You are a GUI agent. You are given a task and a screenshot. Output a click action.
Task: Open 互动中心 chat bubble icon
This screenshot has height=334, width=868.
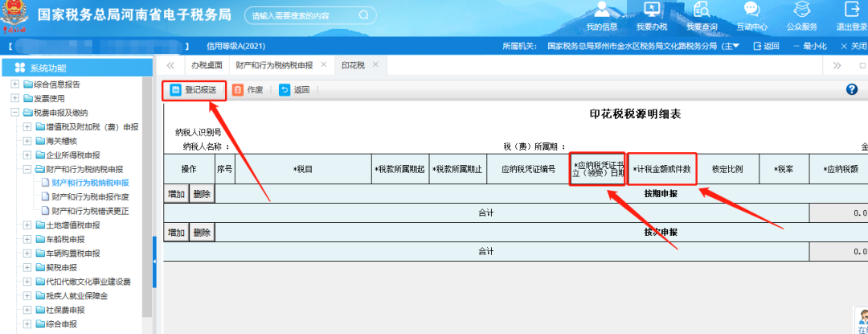(x=751, y=10)
